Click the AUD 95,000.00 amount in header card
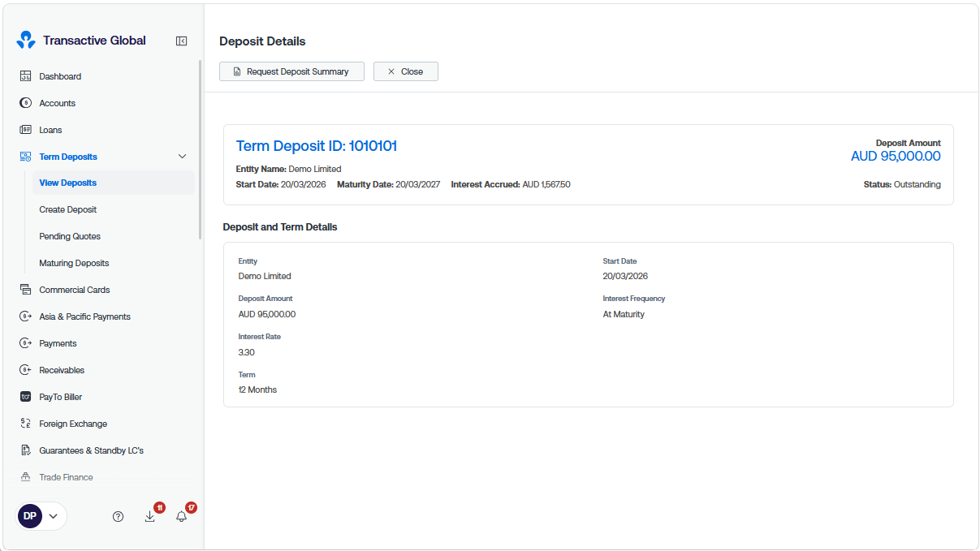Screen dimensions: 980x551 (896, 157)
